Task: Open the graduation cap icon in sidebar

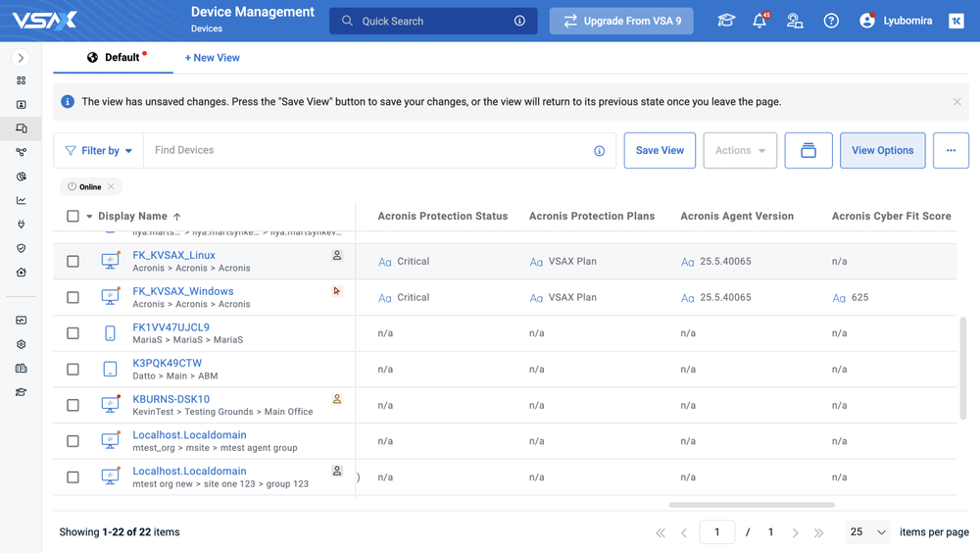Action: pyautogui.click(x=22, y=392)
